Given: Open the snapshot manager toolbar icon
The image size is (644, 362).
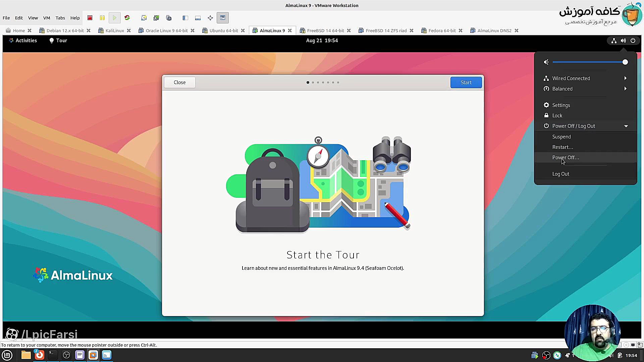Looking at the screenshot, I should click(x=169, y=18).
